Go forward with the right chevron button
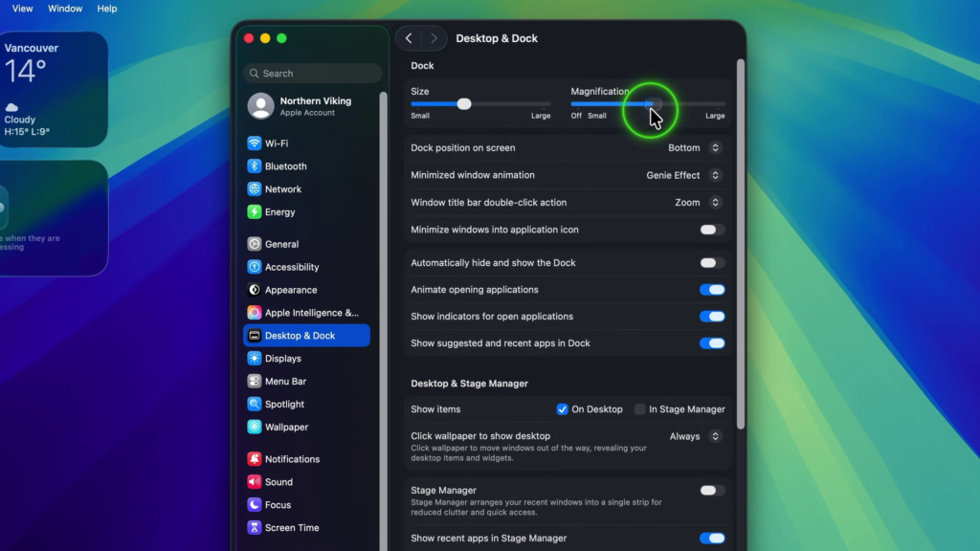Viewport: 980px width, 551px height. tap(434, 38)
